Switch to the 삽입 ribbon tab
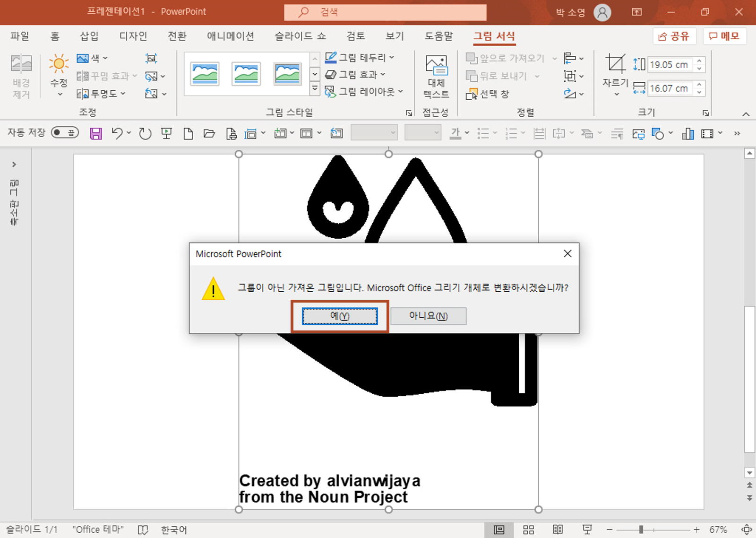Image resolution: width=756 pixels, height=538 pixels. (x=89, y=36)
